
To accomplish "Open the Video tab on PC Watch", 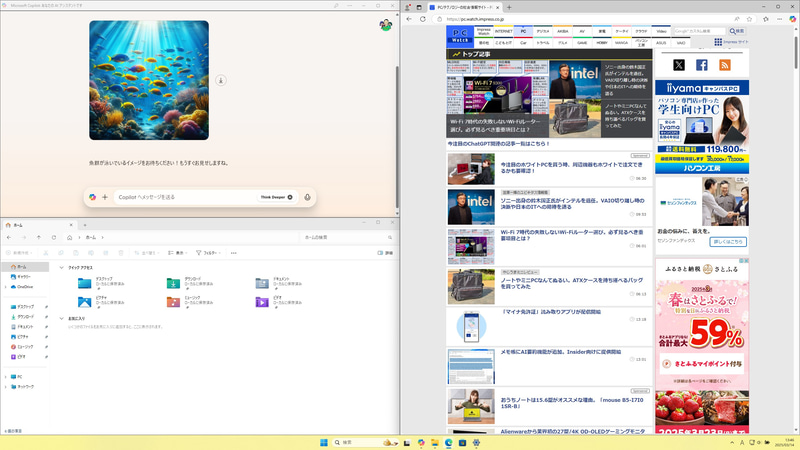I will click(x=661, y=31).
